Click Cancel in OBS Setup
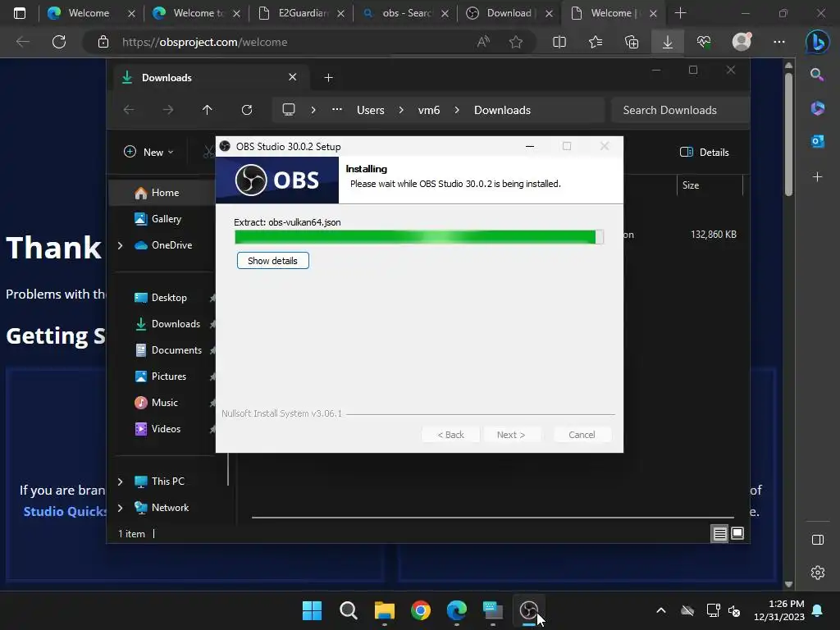This screenshot has height=630, width=840. click(x=582, y=435)
